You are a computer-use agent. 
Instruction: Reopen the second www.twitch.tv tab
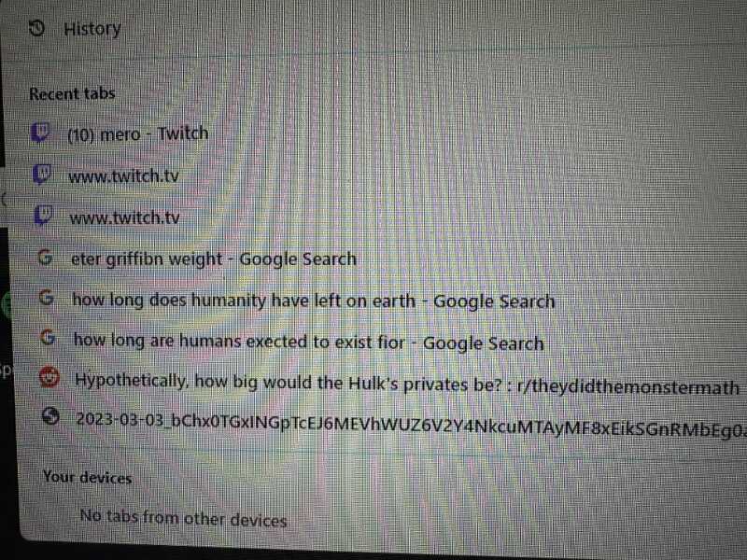click(x=125, y=218)
